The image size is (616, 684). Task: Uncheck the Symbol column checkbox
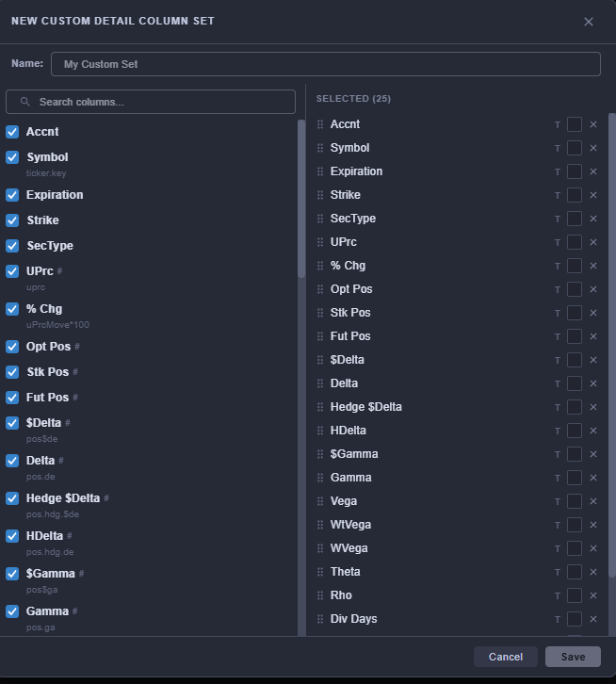(x=12, y=157)
